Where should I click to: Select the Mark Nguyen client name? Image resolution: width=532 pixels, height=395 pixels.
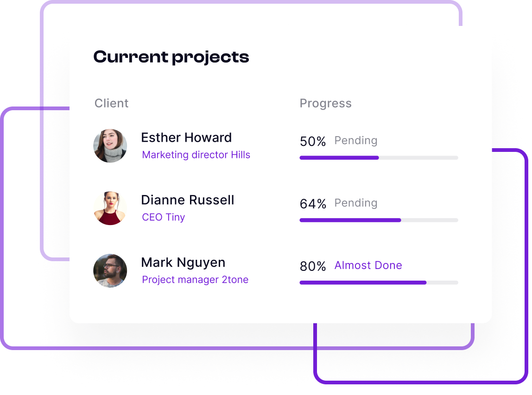pyautogui.click(x=183, y=263)
